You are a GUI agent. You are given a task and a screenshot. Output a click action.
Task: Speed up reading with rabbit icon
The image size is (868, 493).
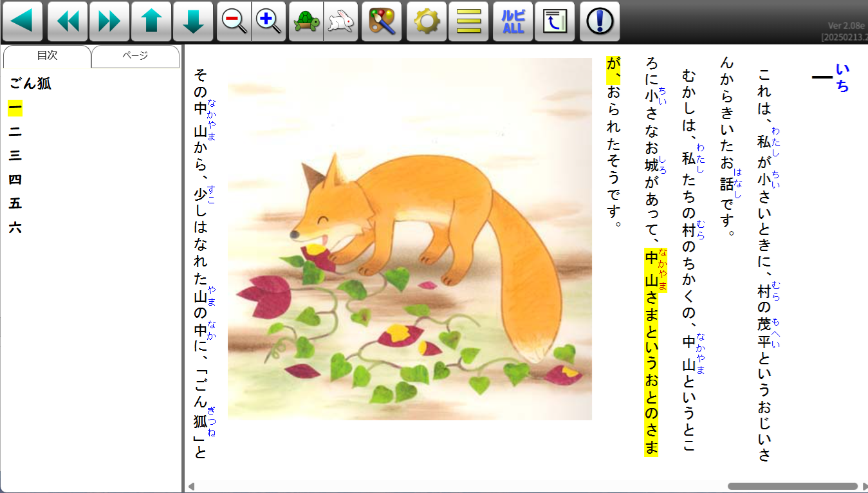point(340,21)
